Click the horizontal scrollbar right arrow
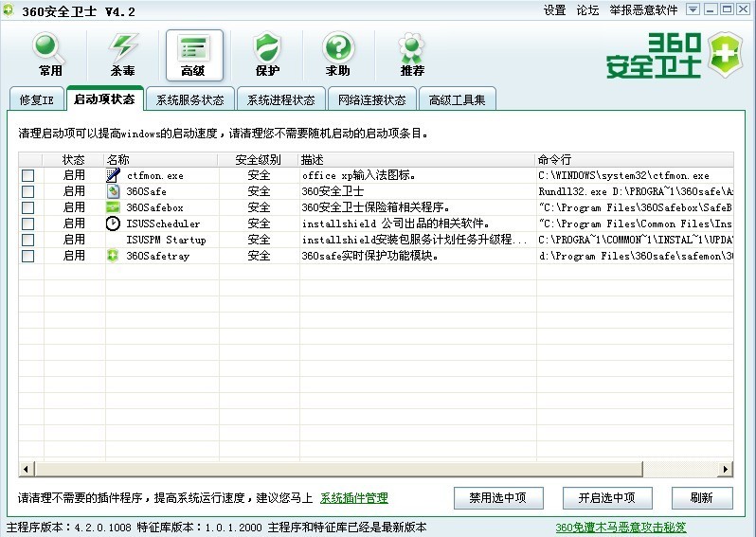The width and height of the screenshot is (756, 537). [725, 469]
